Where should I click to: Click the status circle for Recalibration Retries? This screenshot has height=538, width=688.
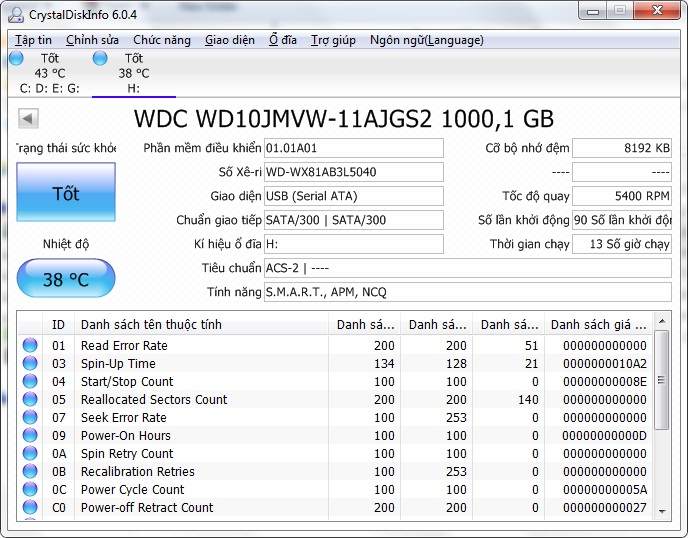[30, 471]
